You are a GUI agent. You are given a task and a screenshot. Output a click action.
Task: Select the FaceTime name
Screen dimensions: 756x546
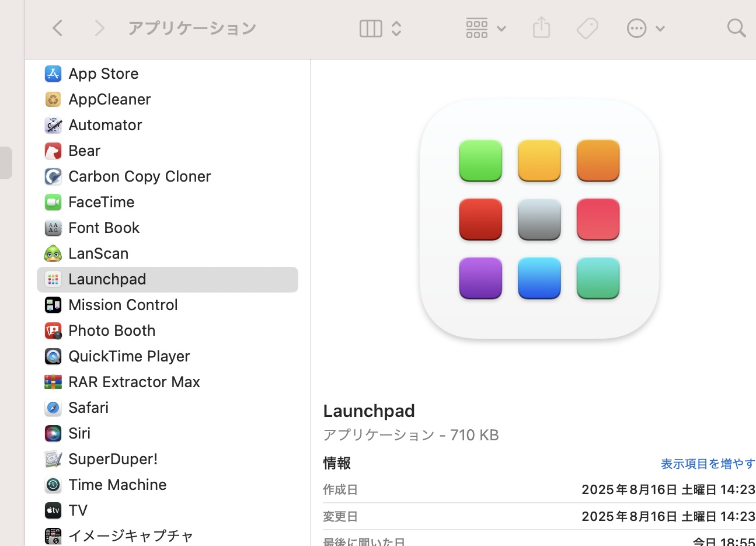click(102, 202)
